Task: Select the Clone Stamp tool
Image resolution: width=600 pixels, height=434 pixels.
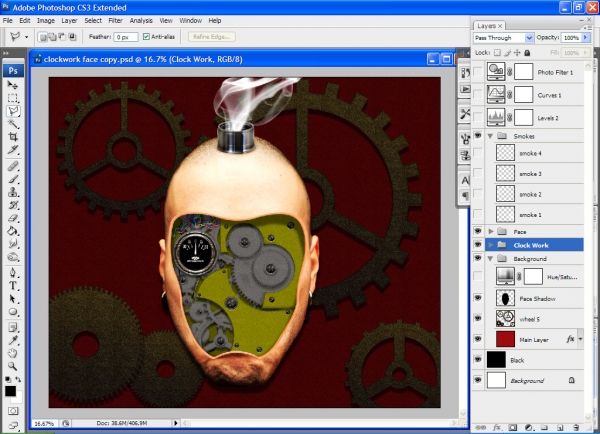Action: [x=13, y=192]
